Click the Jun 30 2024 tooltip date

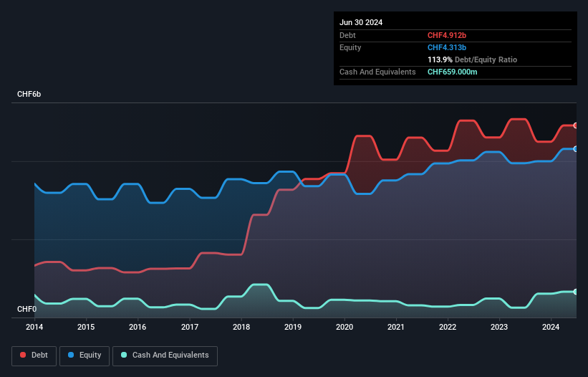coord(361,22)
